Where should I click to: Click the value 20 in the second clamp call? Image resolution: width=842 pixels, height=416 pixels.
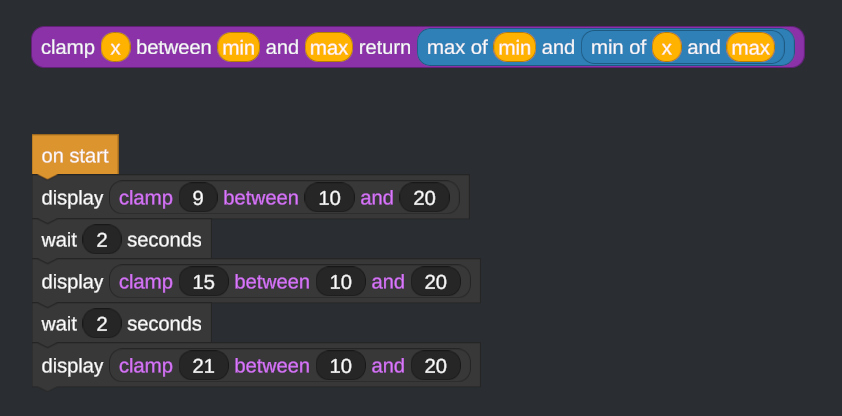pyautogui.click(x=435, y=282)
